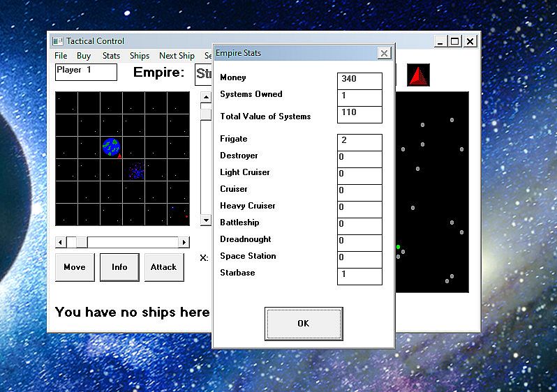
Task: Click the 'You have no ships here' message
Action: tap(132, 312)
